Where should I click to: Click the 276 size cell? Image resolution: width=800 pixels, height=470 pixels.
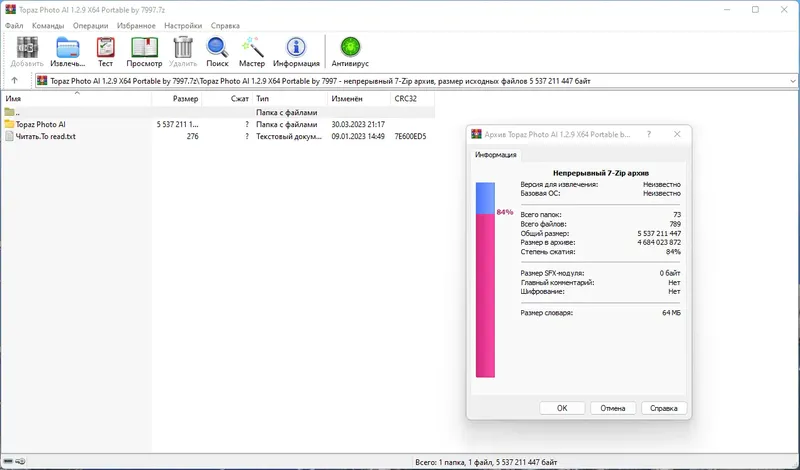(x=192, y=136)
